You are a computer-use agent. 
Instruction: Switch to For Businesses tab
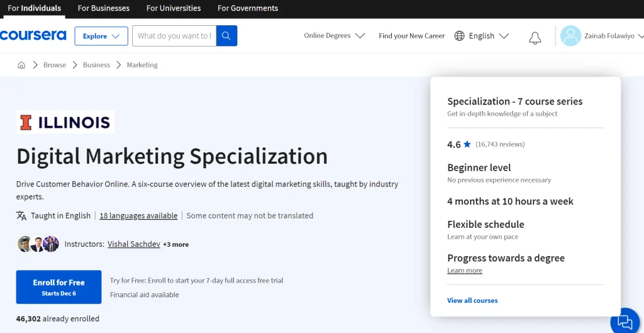click(x=104, y=8)
